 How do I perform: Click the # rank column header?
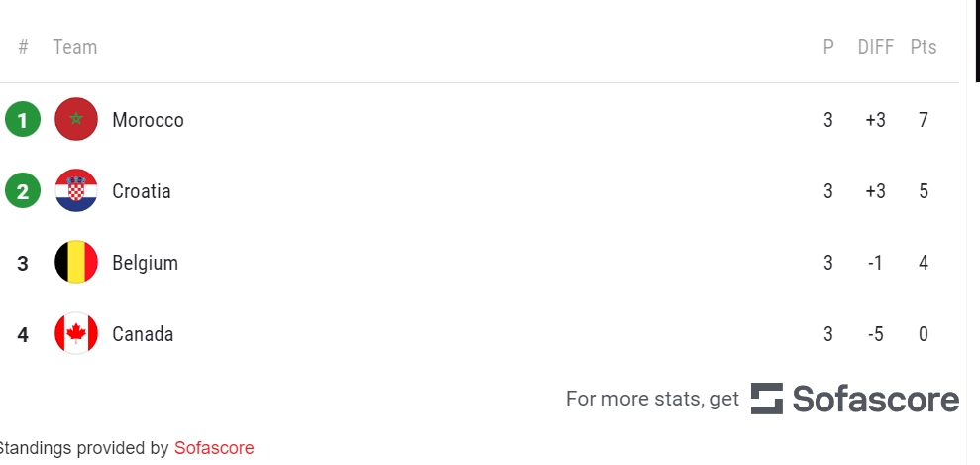click(23, 47)
